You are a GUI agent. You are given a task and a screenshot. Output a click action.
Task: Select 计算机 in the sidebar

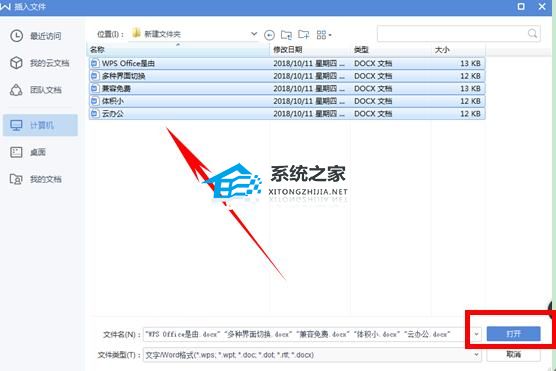pos(40,125)
